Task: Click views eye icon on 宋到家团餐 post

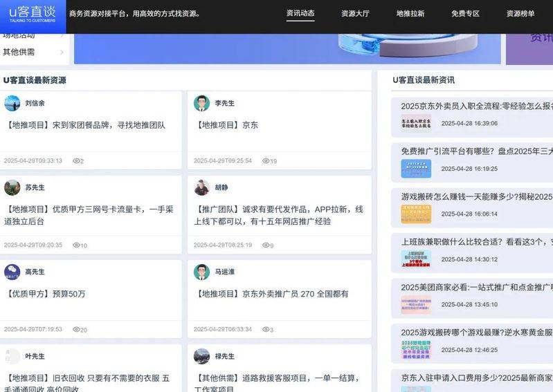Action: click(x=76, y=161)
